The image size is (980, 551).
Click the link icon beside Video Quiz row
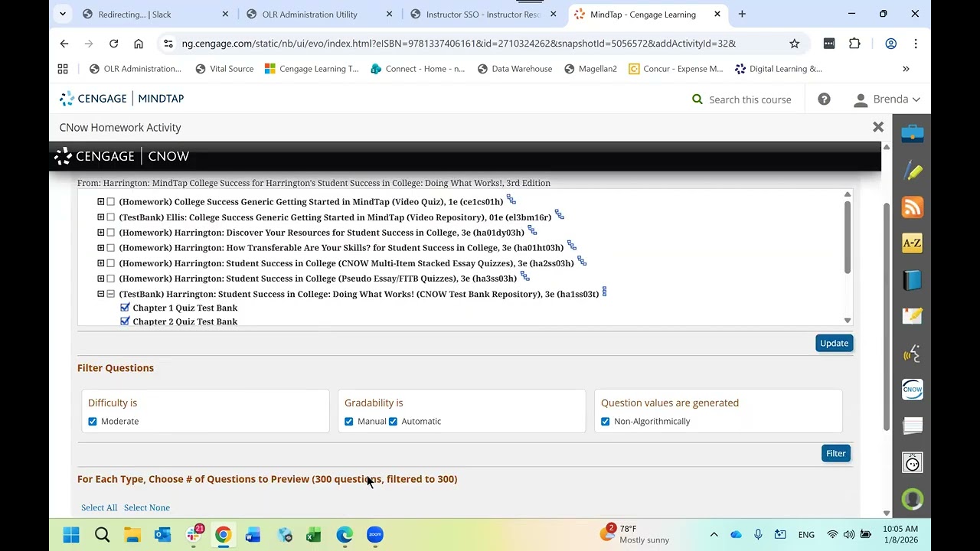pyautogui.click(x=511, y=201)
